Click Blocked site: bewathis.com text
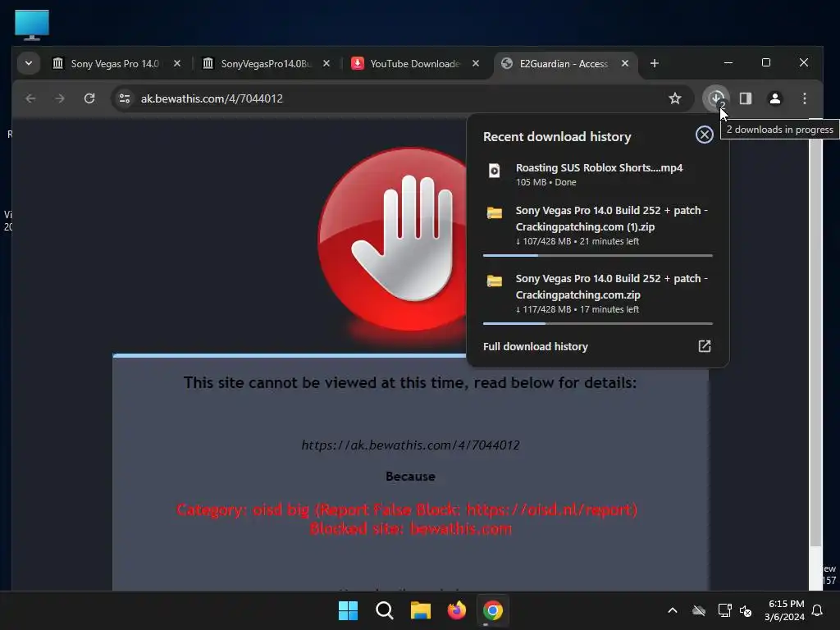Screen dimensions: 840x630 pos(411,529)
